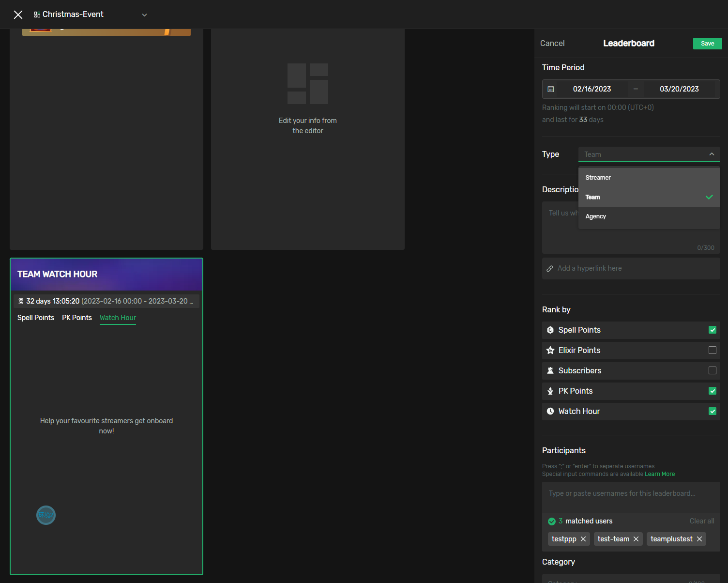Image resolution: width=728 pixels, height=583 pixels.
Task: Switch to PK Points tab in widget
Action: (77, 318)
